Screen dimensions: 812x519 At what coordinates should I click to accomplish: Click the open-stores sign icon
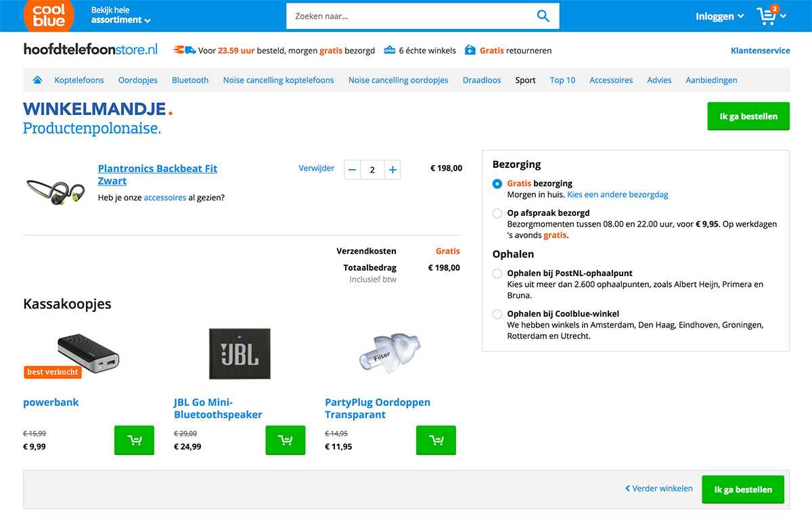click(x=389, y=50)
